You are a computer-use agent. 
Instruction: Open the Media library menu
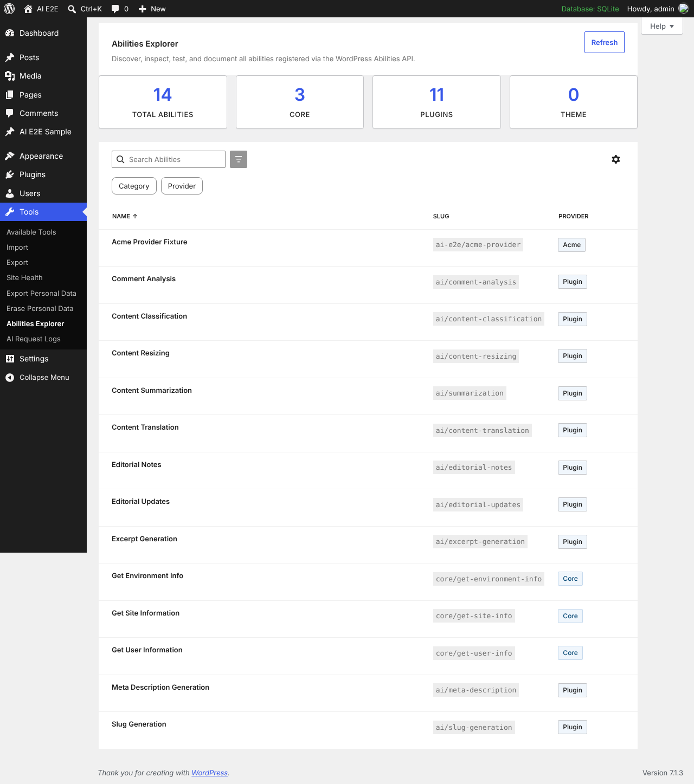43,76
